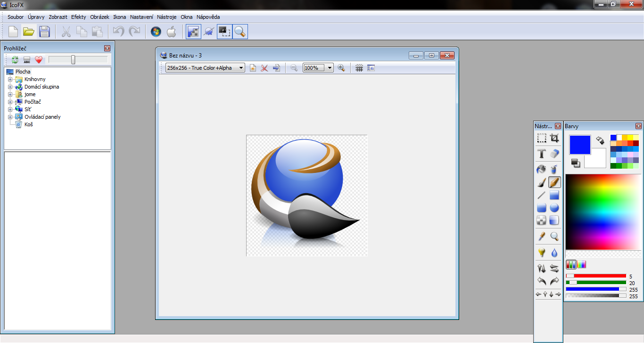
Task: Select the highlighted pencil tool
Action: (x=554, y=182)
